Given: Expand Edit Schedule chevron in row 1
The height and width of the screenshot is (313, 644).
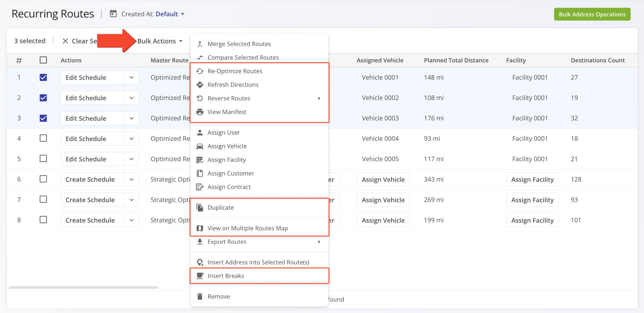Looking at the screenshot, I should click(131, 77).
